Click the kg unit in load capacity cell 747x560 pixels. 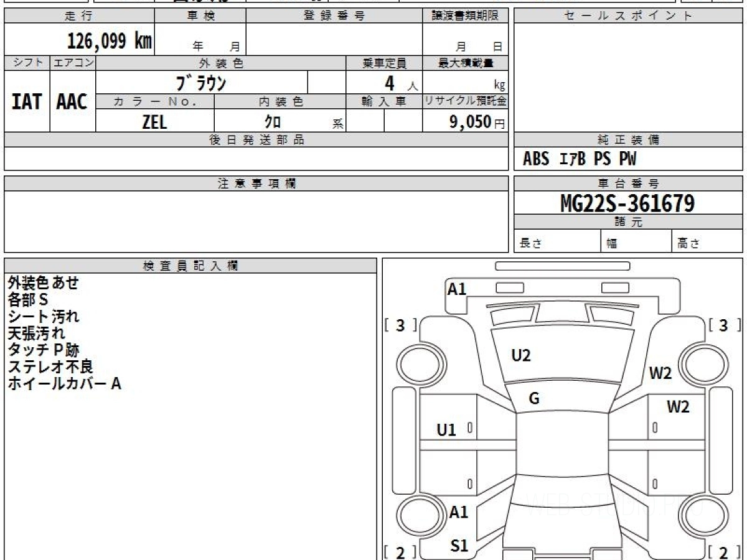click(499, 86)
